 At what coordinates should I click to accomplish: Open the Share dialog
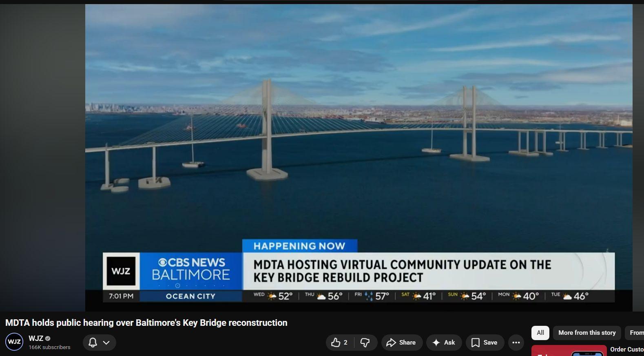click(x=401, y=343)
